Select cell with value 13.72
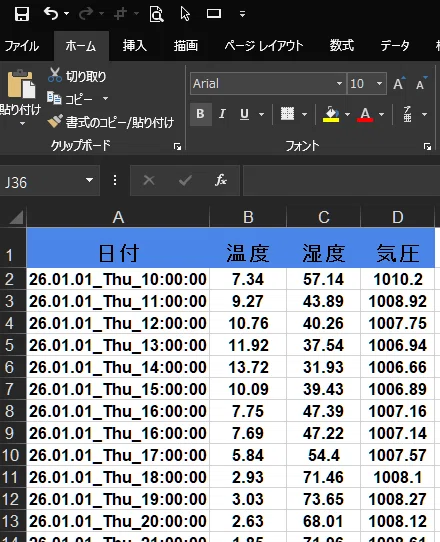The width and height of the screenshot is (440, 542). pos(248,367)
